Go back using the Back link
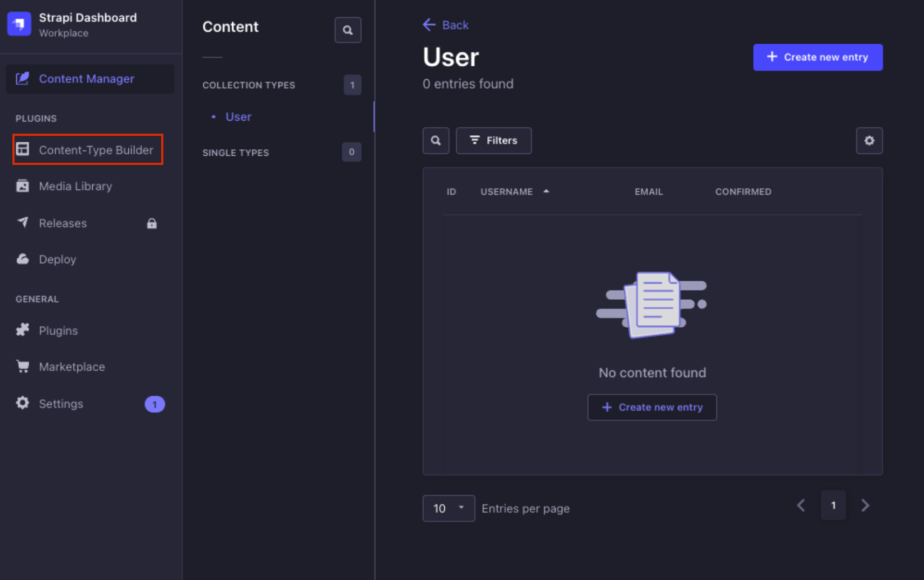The image size is (924, 580). coord(446,25)
